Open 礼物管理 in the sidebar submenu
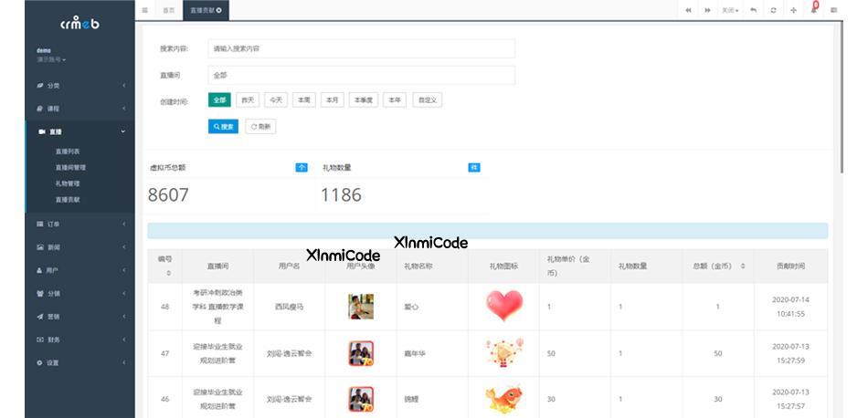Image resolution: width=868 pixels, height=418 pixels. click(68, 183)
